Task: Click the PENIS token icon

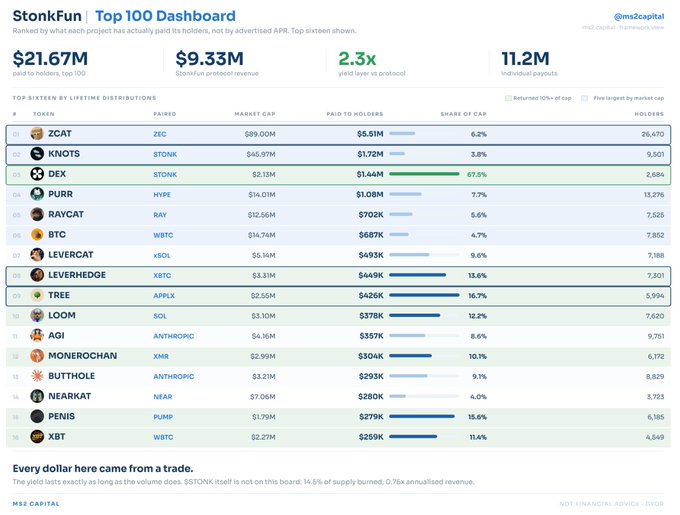Action: coord(37,417)
